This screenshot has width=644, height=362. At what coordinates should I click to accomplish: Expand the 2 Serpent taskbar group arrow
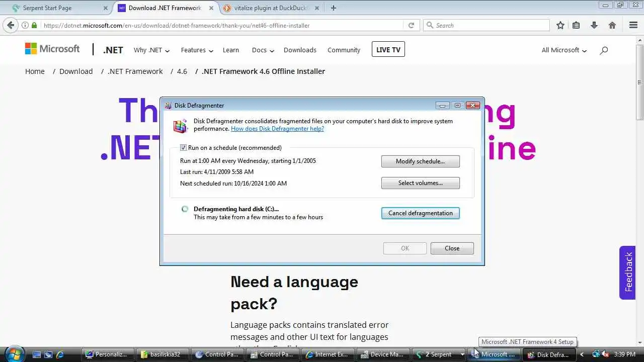(x=462, y=354)
